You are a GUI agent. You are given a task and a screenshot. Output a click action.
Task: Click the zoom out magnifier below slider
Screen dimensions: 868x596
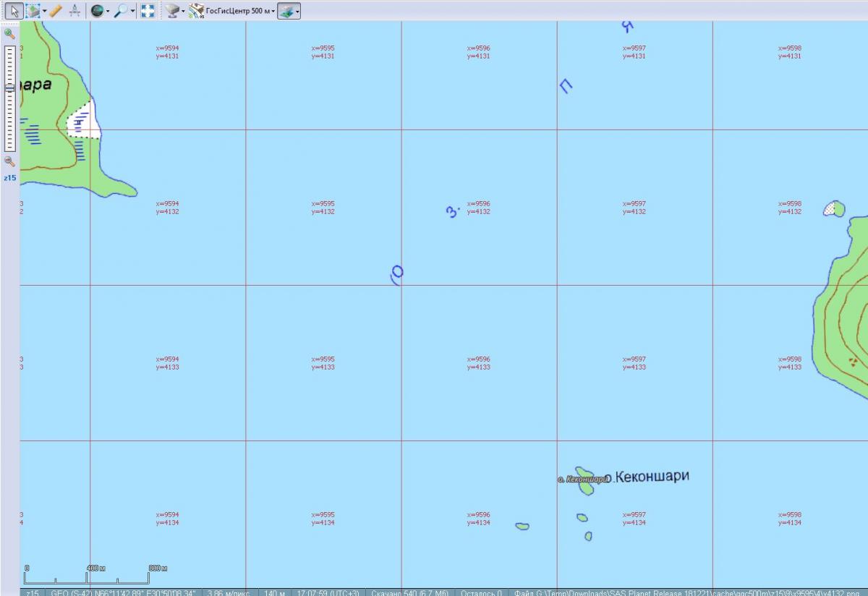point(9,161)
